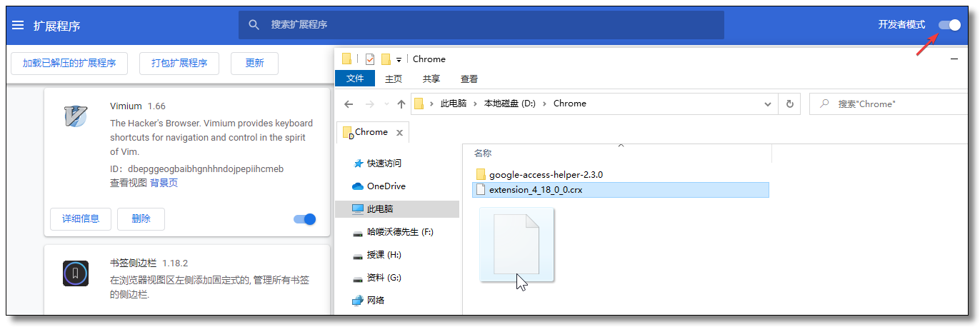Open the 文件 ribbon tab
This screenshot has height=327, width=980.
coord(355,79)
